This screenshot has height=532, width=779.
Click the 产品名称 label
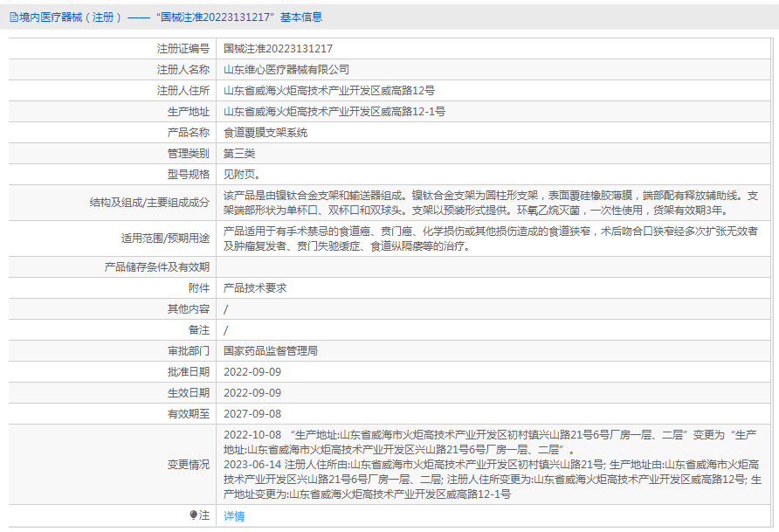pyautogui.click(x=189, y=133)
